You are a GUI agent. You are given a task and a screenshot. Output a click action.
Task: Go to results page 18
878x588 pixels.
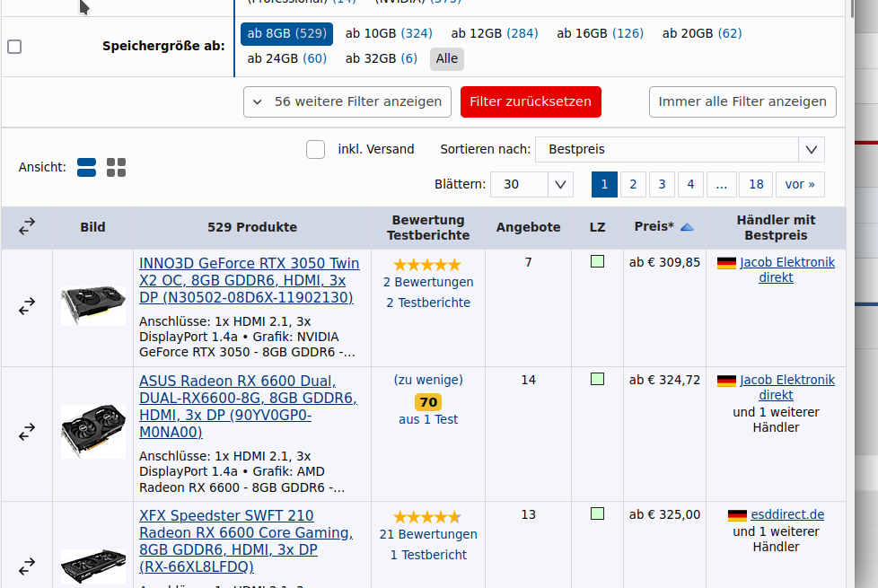click(x=756, y=184)
